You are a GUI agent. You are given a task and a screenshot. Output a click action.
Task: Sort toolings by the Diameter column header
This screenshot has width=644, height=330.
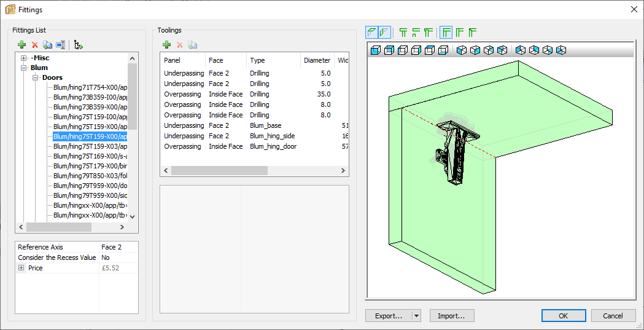pyautogui.click(x=317, y=60)
